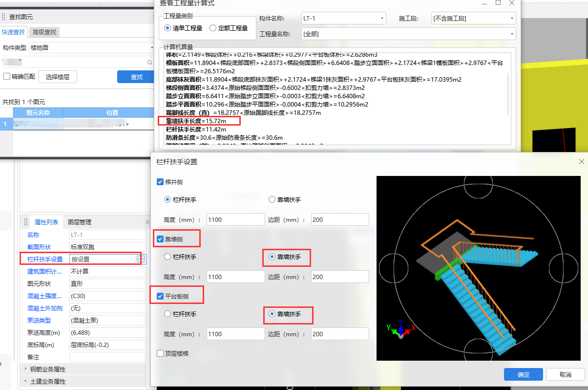The height and width of the screenshot is (390, 588).
Task: Toggle 梯井侧 checkbox
Action: pyautogui.click(x=160, y=182)
